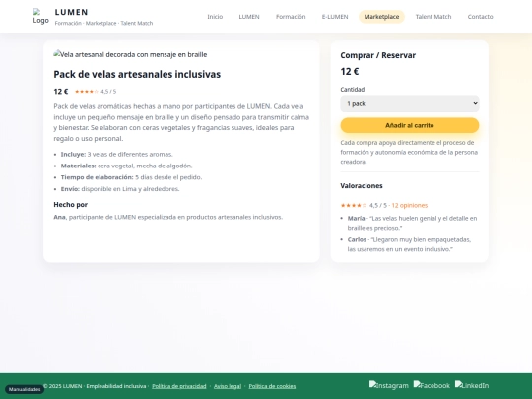Select the Marketplace navigation tab
The width and height of the screenshot is (532, 399).
tap(381, 17)
